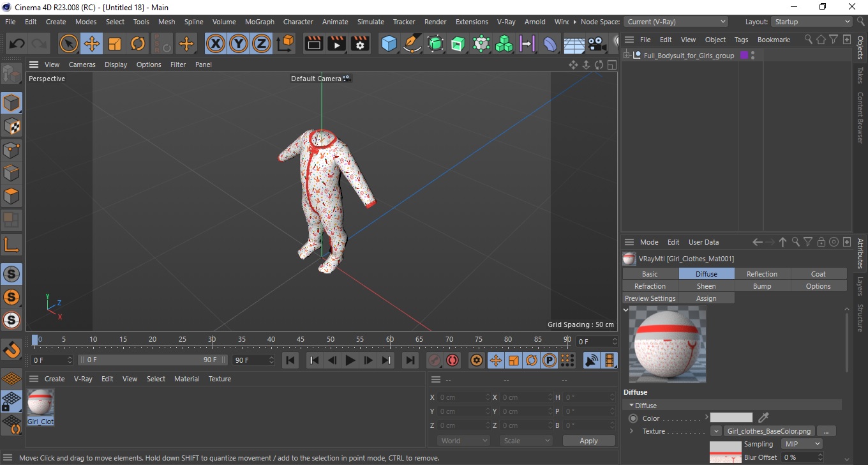Click the Undo arrow icon
This screenshot has width=868, height=465.
[17, 43]
